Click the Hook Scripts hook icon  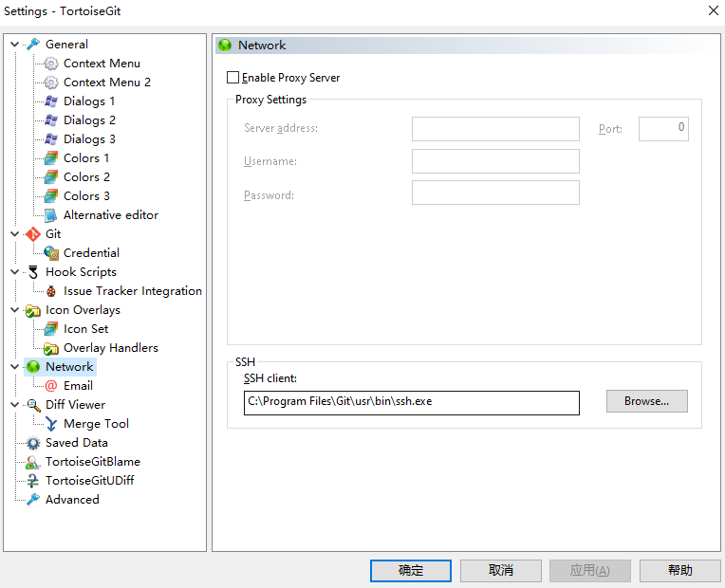click(33, 272)
